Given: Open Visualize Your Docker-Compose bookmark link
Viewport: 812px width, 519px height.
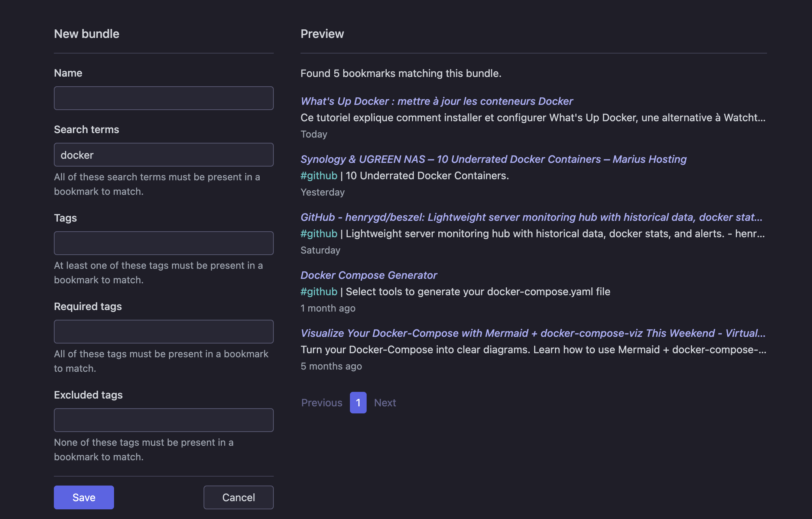Looking at the screenshot, I should 533,333.
